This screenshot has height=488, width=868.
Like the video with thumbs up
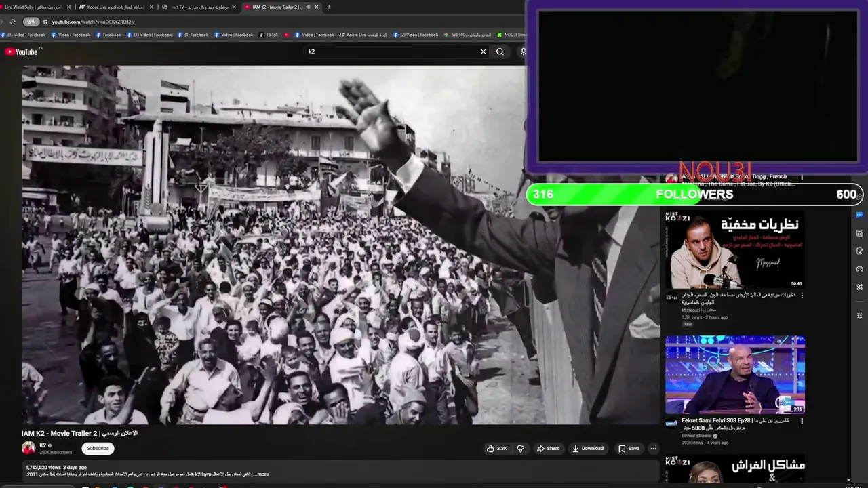point(497,448)
